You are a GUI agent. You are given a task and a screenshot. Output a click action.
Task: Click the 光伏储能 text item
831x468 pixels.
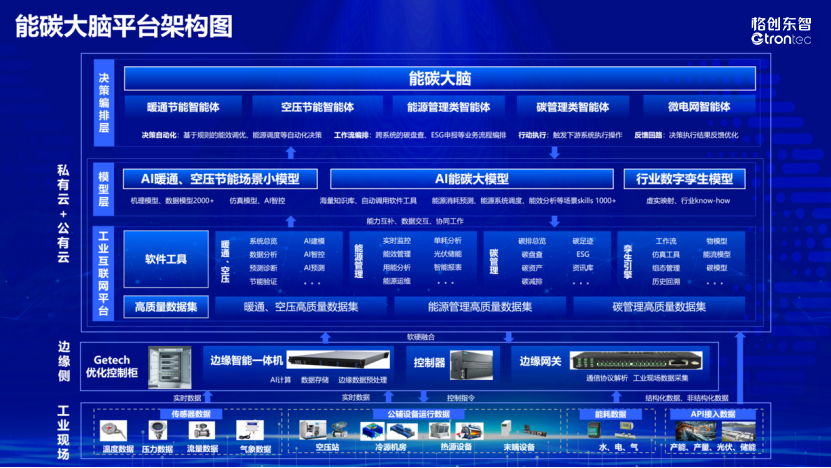point(448,254)
